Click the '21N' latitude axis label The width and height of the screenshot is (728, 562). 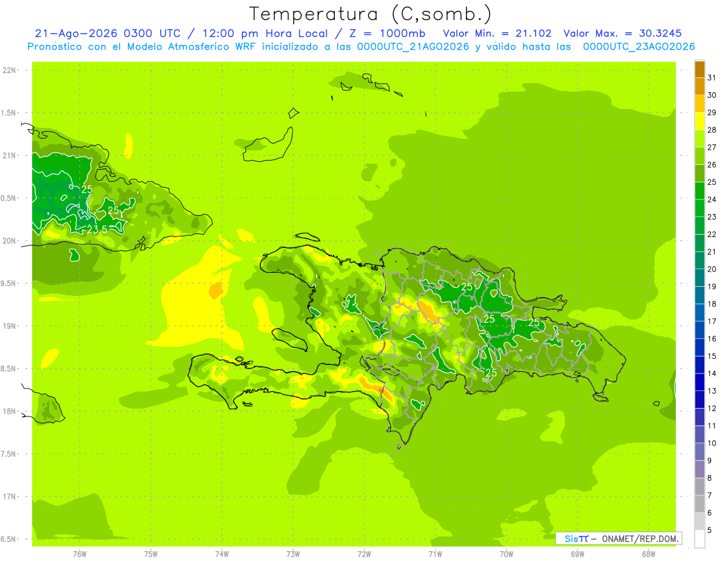10,155
